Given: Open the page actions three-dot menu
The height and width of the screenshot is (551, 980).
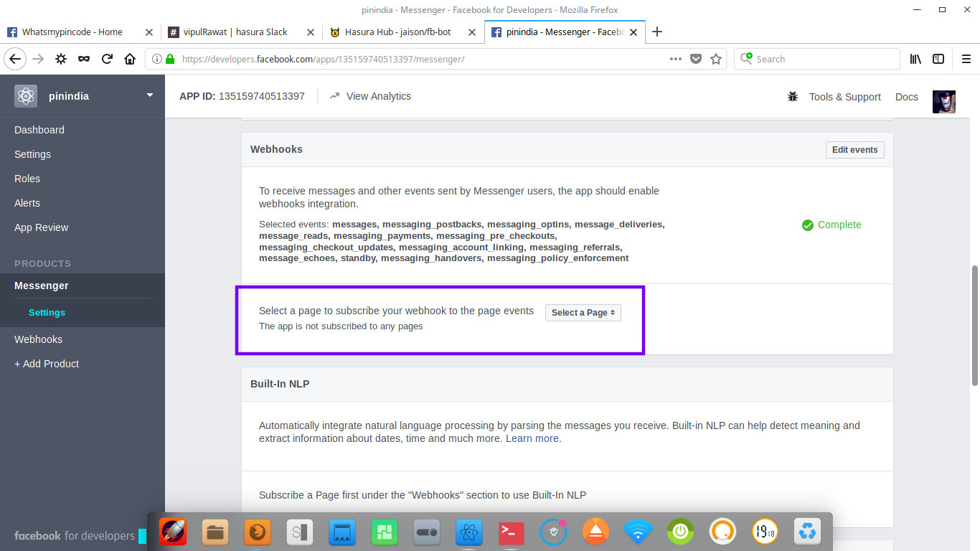Looking at the screenshot, I should pyautogui.click(x=676, y=59).
